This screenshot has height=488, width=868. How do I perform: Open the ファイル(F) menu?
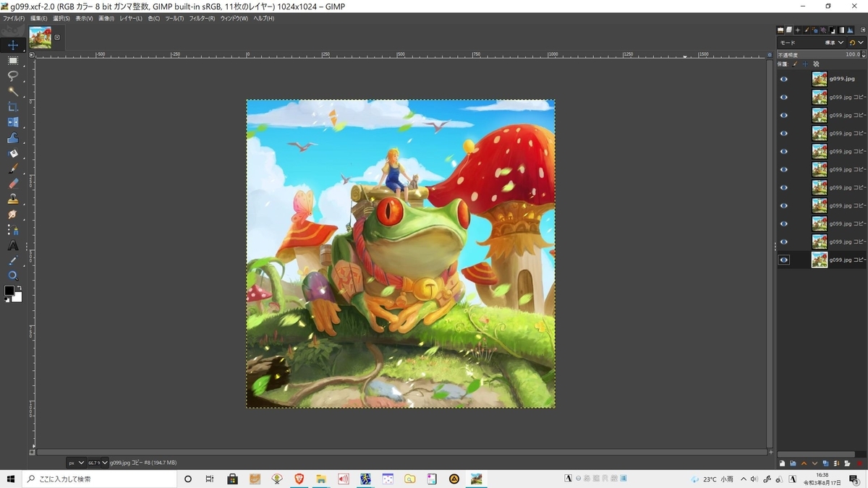[x=14, y=18]
